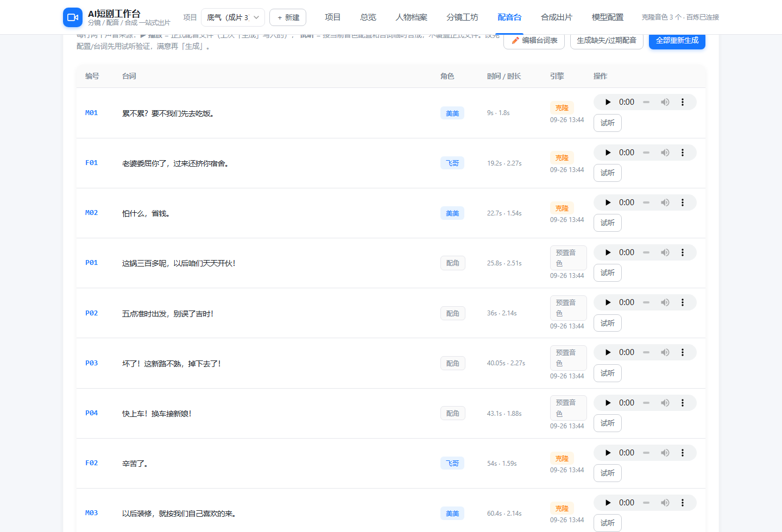Open the 人物档案 tab

tap(411, 17)
